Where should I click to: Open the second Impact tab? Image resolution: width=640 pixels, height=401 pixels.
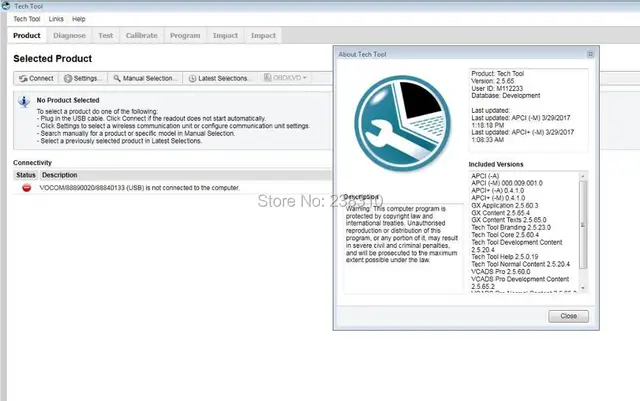click(263, 36)
